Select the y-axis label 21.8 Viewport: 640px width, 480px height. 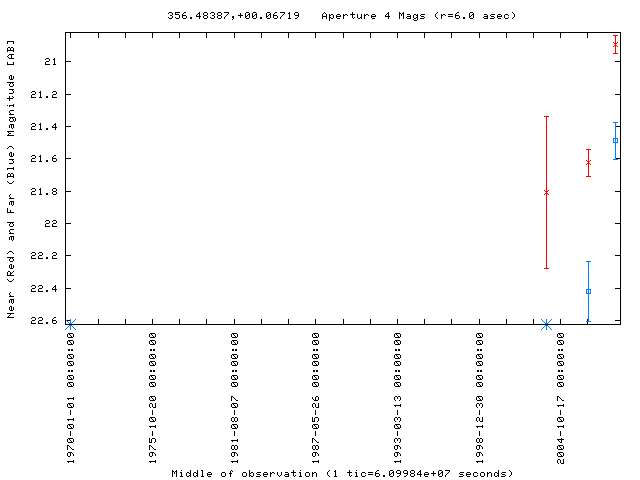pos(44,191)
